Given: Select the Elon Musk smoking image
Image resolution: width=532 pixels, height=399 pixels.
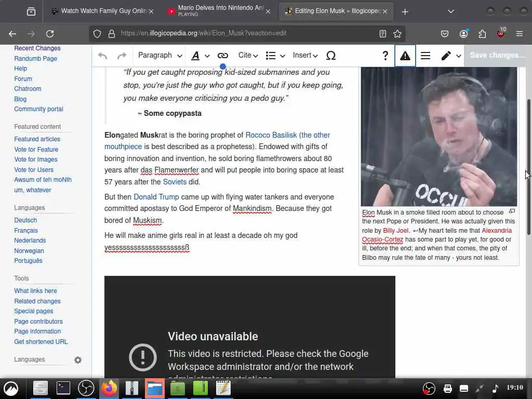Looking at the screenshot, I should coord(438,137).
